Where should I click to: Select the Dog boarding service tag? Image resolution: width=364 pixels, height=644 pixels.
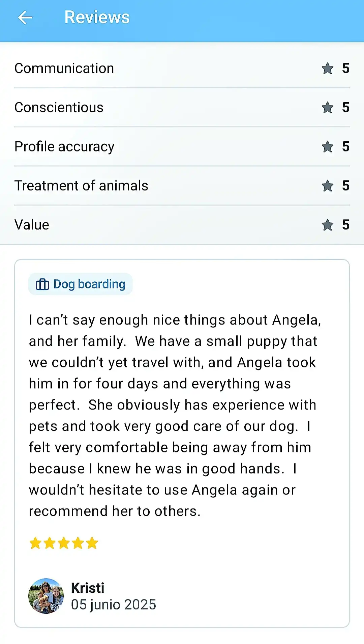tap(80, 284)
